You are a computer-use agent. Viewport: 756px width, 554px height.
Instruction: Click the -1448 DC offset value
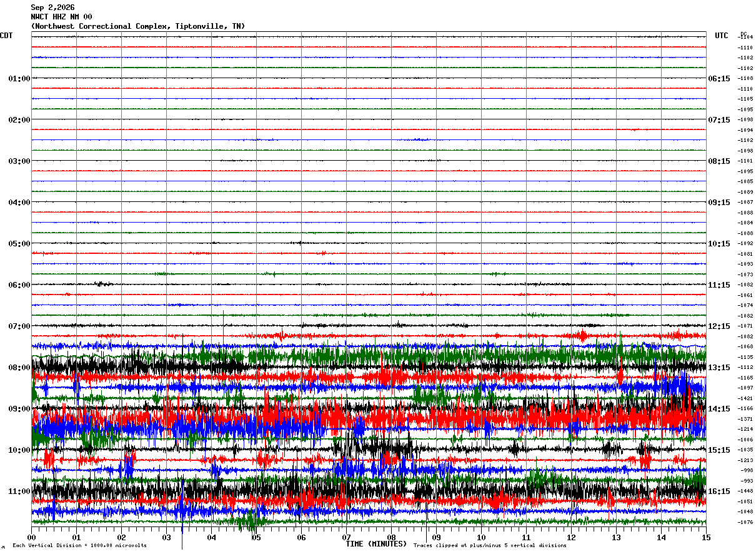coord(746,491)
